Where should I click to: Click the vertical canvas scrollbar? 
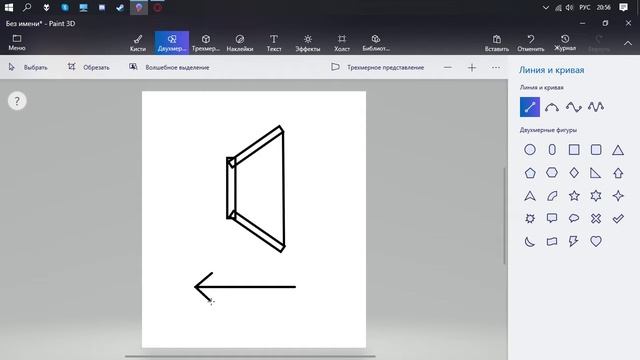coord(504,216)
